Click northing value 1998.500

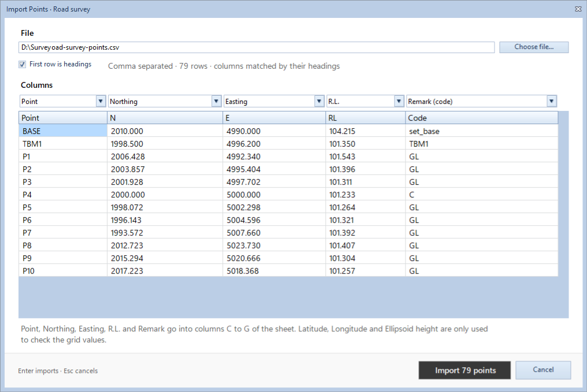point(165,144)
